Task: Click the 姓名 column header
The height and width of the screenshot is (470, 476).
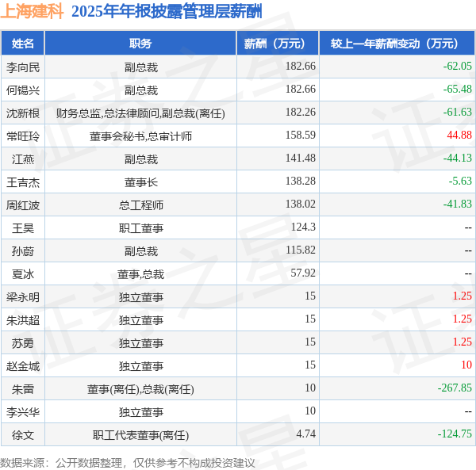Action: click(x=23, y=44)
